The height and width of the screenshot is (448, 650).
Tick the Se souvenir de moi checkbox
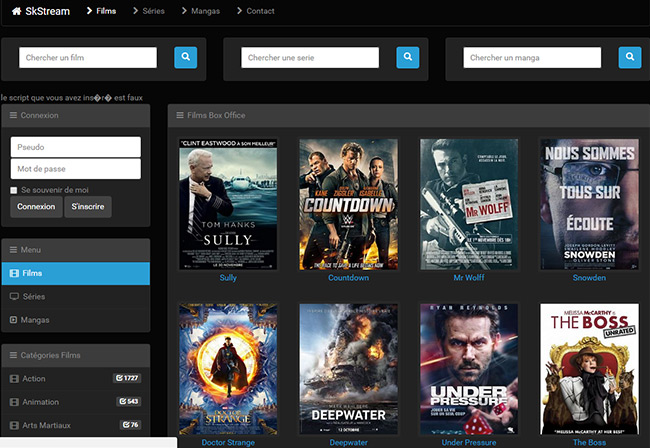[14, 190]
